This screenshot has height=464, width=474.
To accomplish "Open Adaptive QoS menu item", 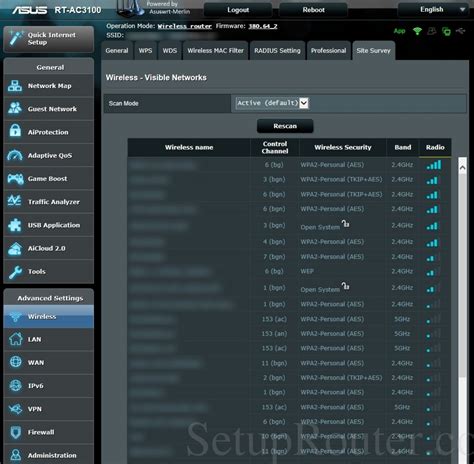I will (49, 155).
